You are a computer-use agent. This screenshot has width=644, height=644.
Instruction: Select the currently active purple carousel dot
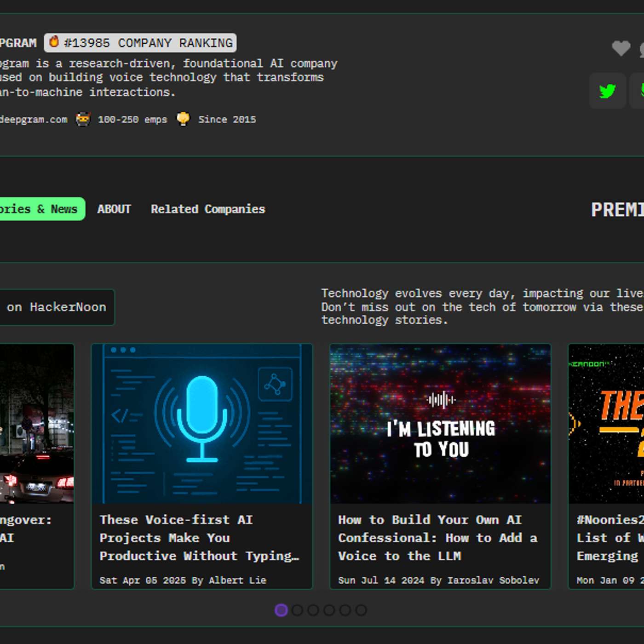tap(280, 610)
